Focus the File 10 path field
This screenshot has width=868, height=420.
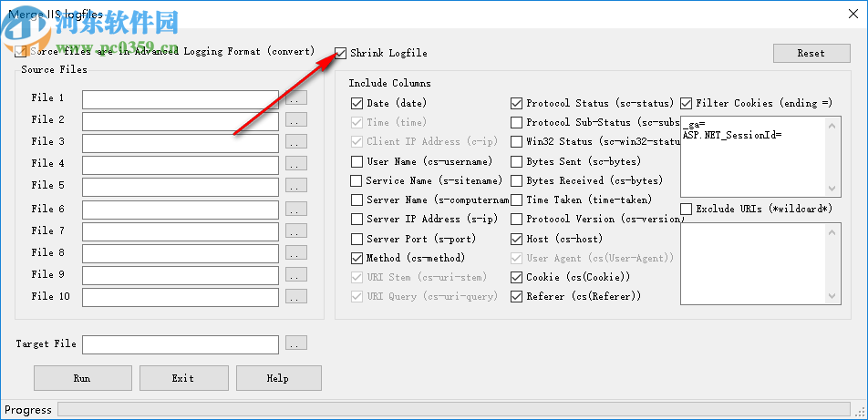(181, 297)
